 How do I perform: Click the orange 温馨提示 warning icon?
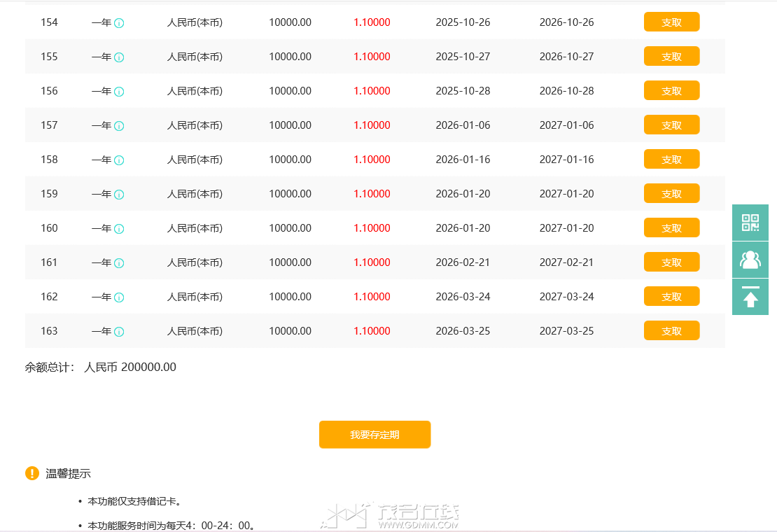coord(32,473)
